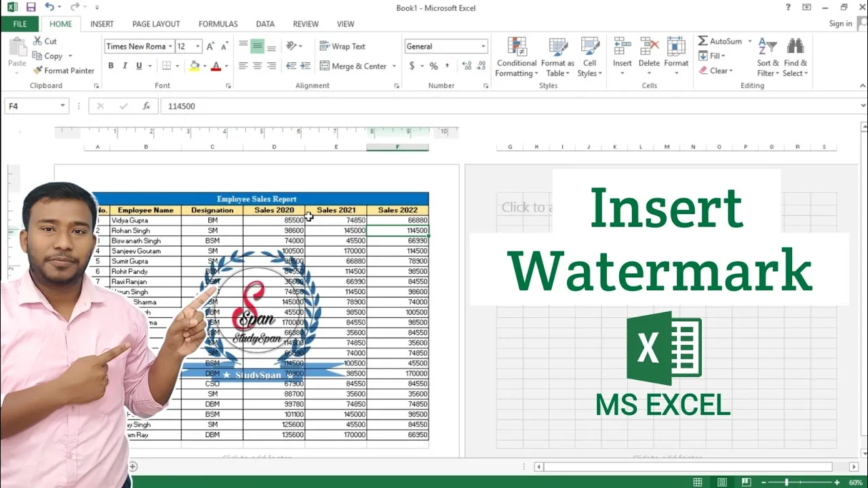Screen dimensions: 868x488
Task: Switch to the DATA tab
Action: pos(265,24)
